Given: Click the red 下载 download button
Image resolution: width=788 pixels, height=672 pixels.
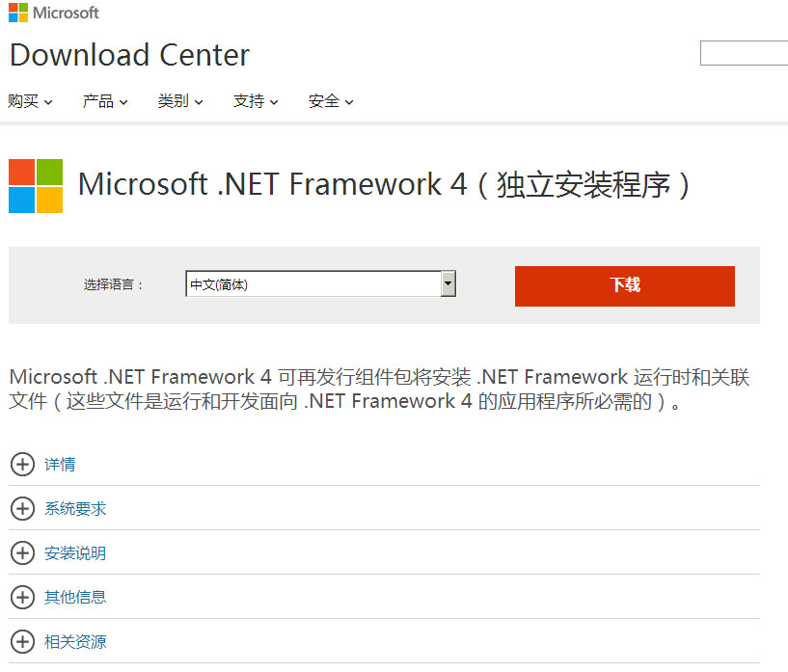Looking at the screenshot, I should (625, 285).
